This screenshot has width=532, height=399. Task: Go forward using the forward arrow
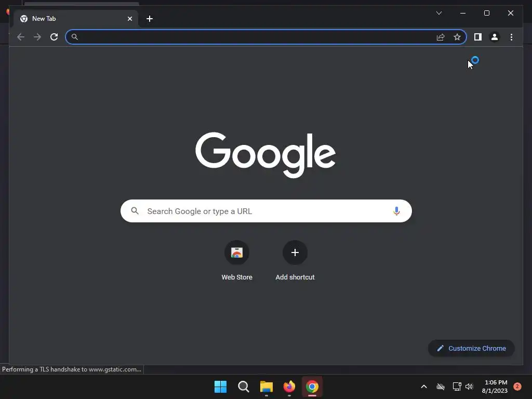click(37, 37)
